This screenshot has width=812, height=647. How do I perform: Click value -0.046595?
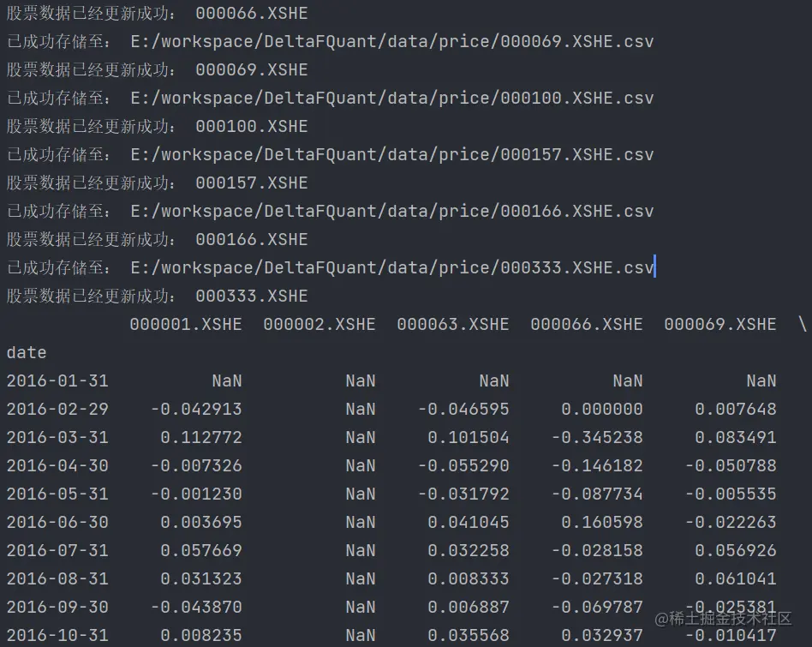click(463, 410)
